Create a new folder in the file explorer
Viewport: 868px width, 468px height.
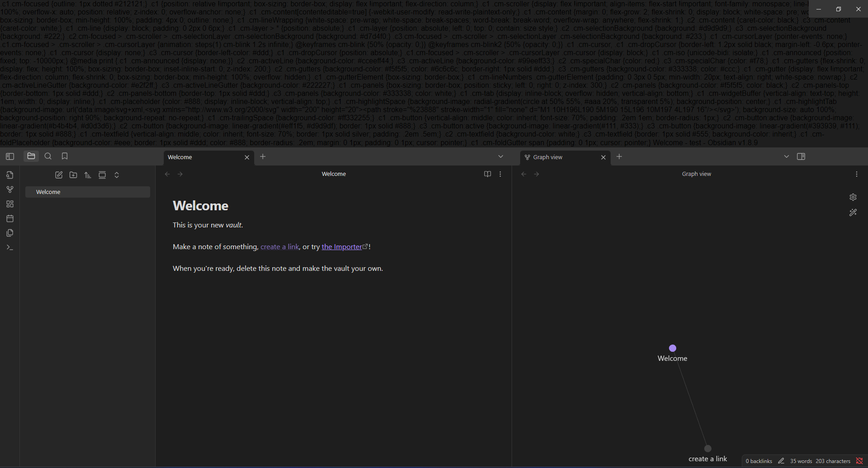pos(73,175)
